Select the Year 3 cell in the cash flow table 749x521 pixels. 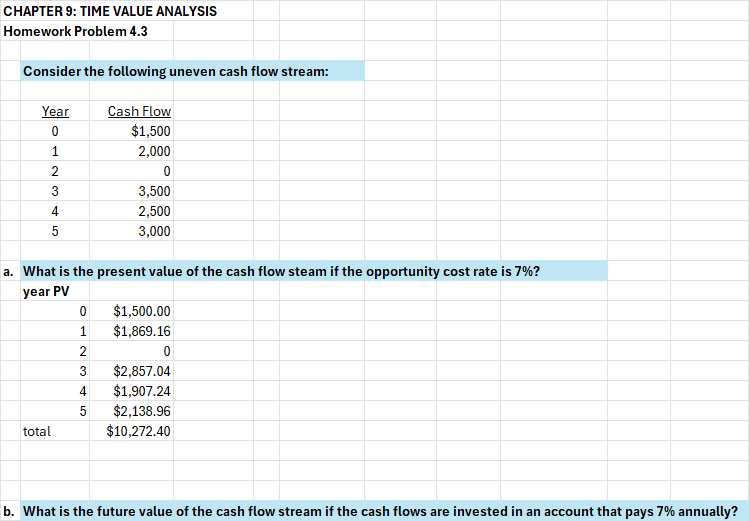click(55, 191)
